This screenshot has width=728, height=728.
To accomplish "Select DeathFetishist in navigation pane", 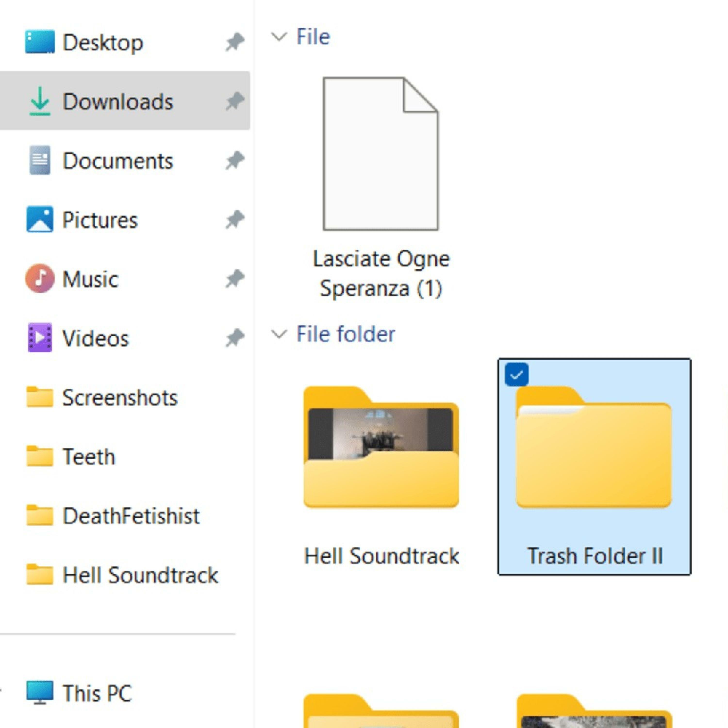I will click(x=131, y=516).
